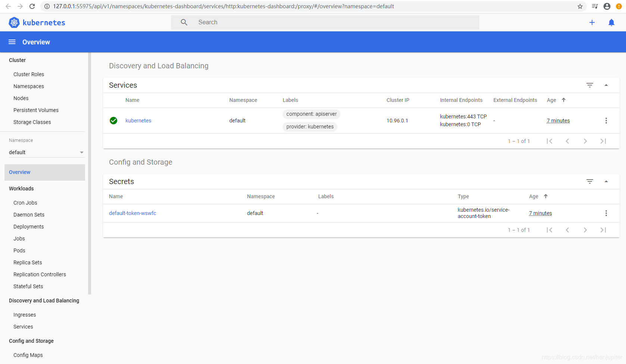Click the browser back arrow

(x=8, y=6)
